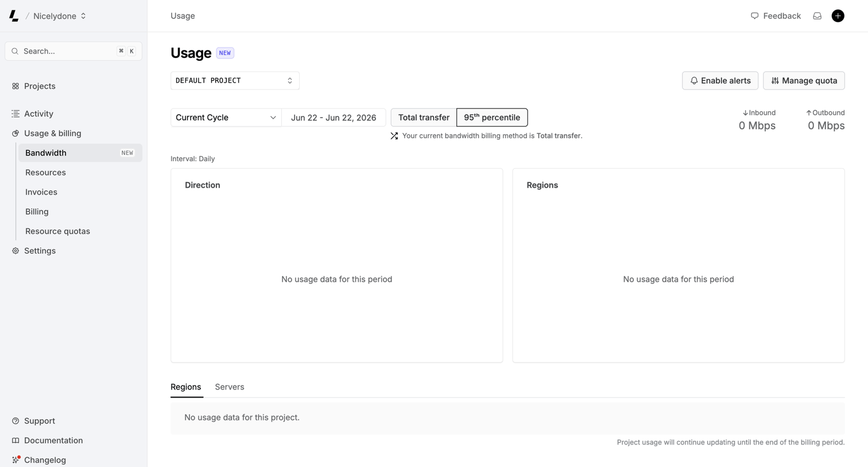Screen dimensions: 868x467
Task: Click the Feedback speech bubble icon
Action: coord(754,16)
